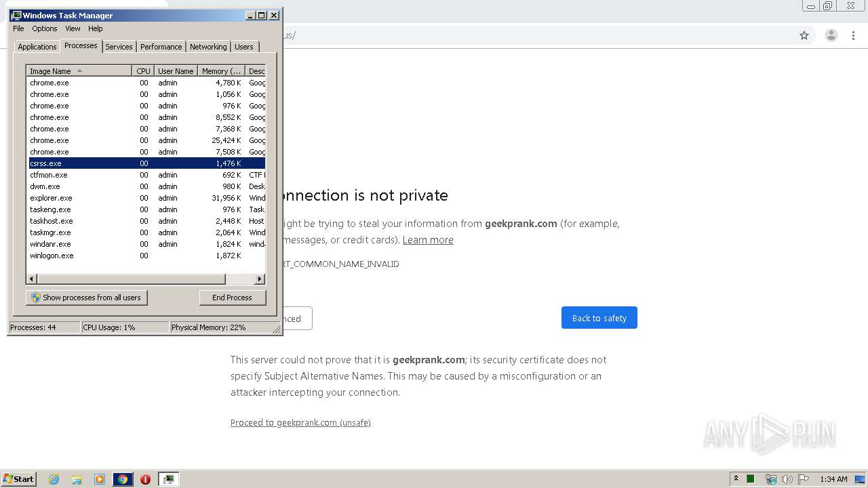Minimize the Chrome window
The height and width of the screenshot is (488, 868).
pyautogui.click(x=810, y=5)
